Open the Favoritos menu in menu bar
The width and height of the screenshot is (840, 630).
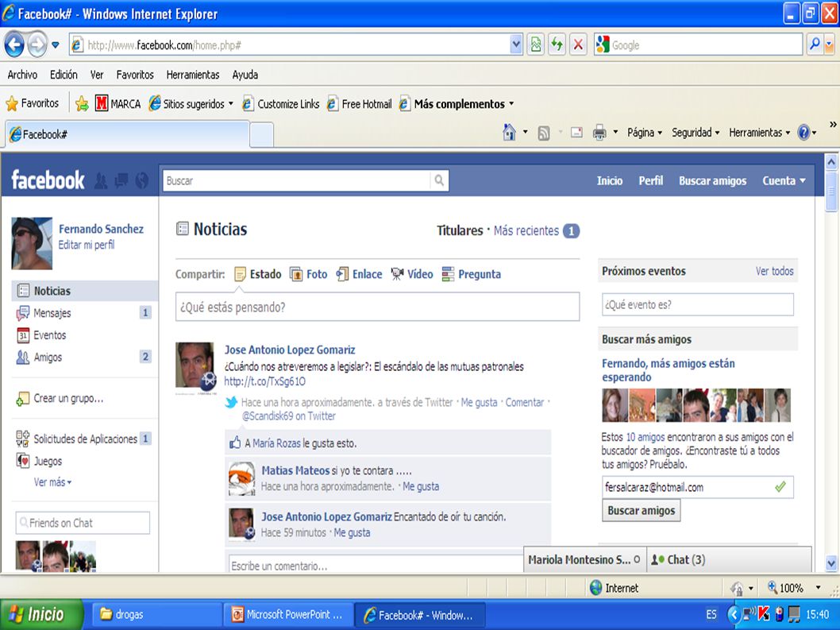(135, 75)
